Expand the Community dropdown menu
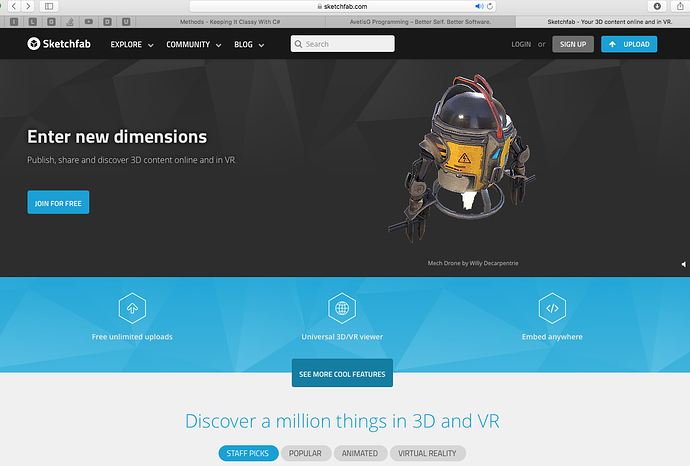Screen dimensions: 690x466 click(x=194, y=44)
